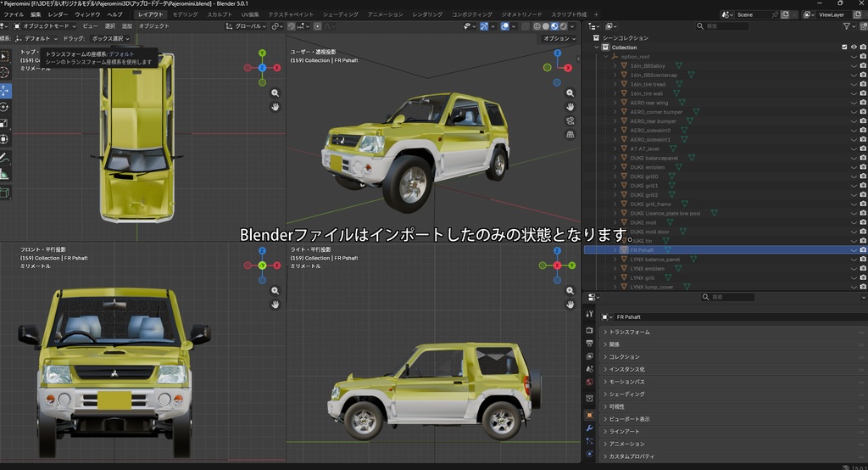This screenshot has width=868, height=470.
Task: Open the Physics properties tab
Action: tap(590, 454)
